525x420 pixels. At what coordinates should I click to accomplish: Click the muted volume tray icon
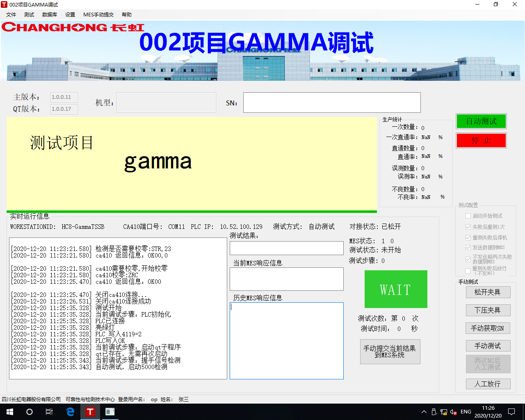[x=454, y=412]
